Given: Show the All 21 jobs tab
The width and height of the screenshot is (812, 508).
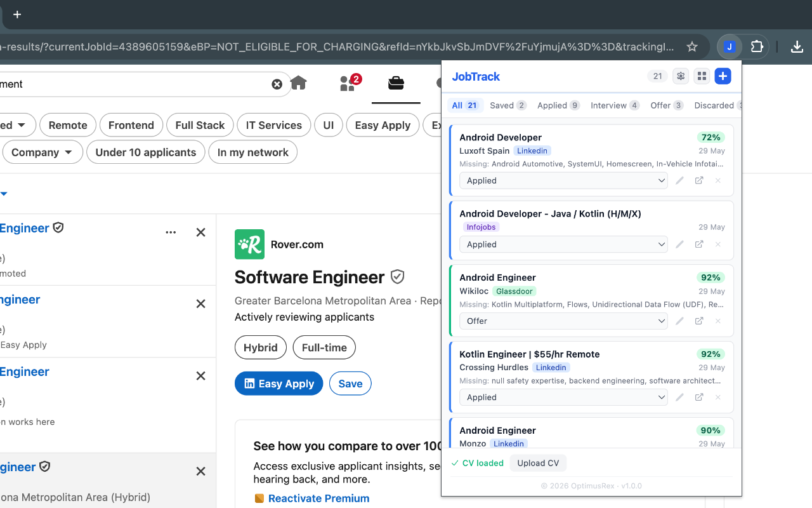Looking at the screenshot, I should (465, 105).
